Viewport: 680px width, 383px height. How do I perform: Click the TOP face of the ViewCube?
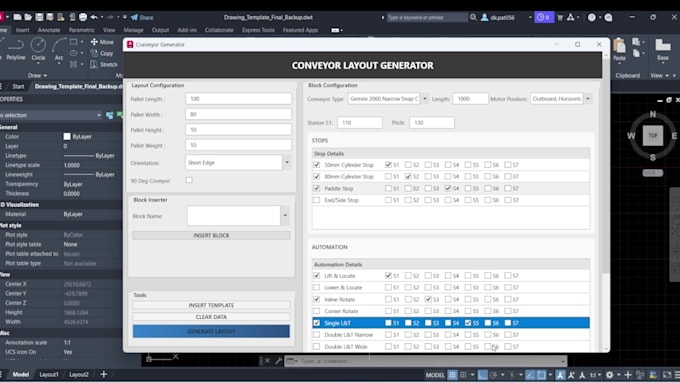pyautogui.click(x=653, y=136)
